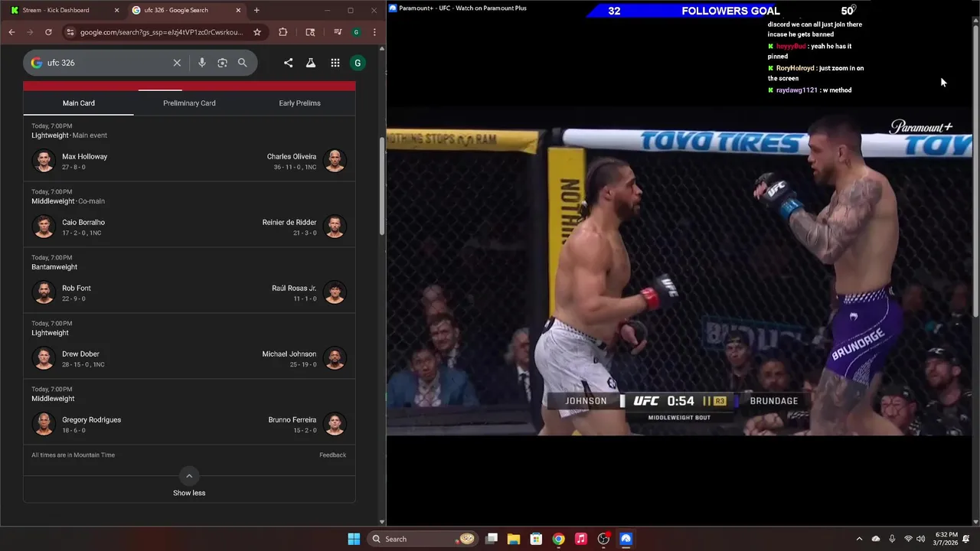Open OneDrive cloud tray icon

click(x=876, y=539)
